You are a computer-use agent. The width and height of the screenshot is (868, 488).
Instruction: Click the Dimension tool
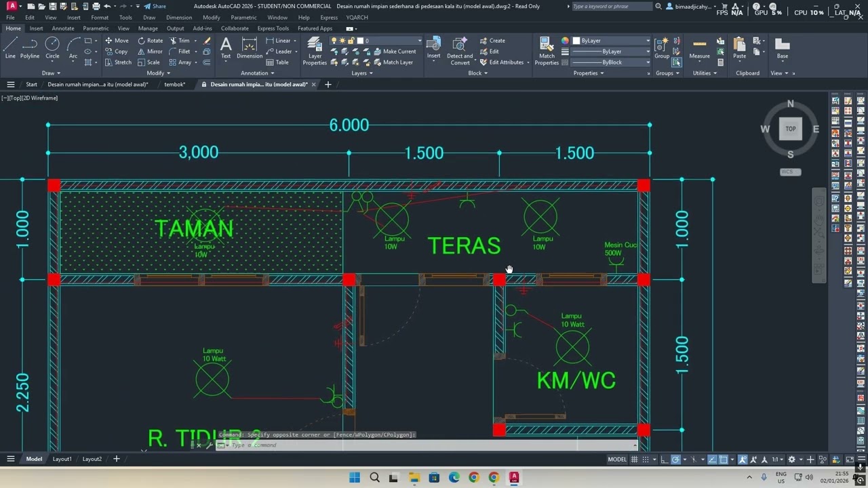point(250,48)
